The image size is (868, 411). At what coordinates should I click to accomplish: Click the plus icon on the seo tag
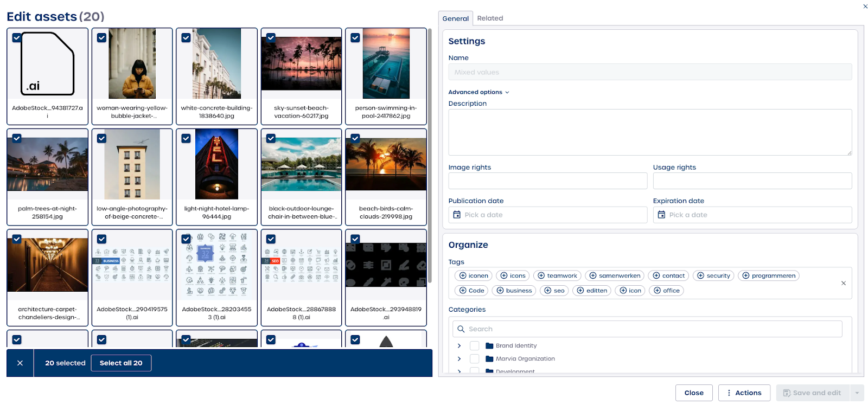click(547, 291)
